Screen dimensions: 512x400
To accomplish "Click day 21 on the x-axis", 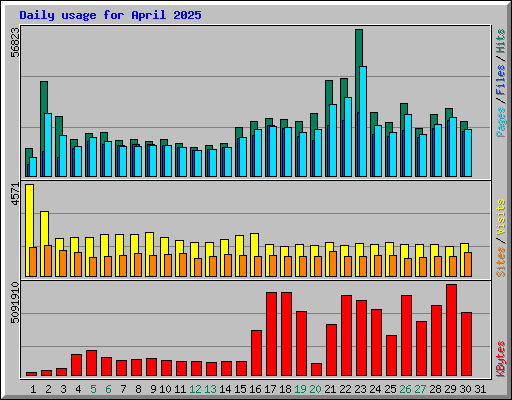I will [x=330, y=389].
